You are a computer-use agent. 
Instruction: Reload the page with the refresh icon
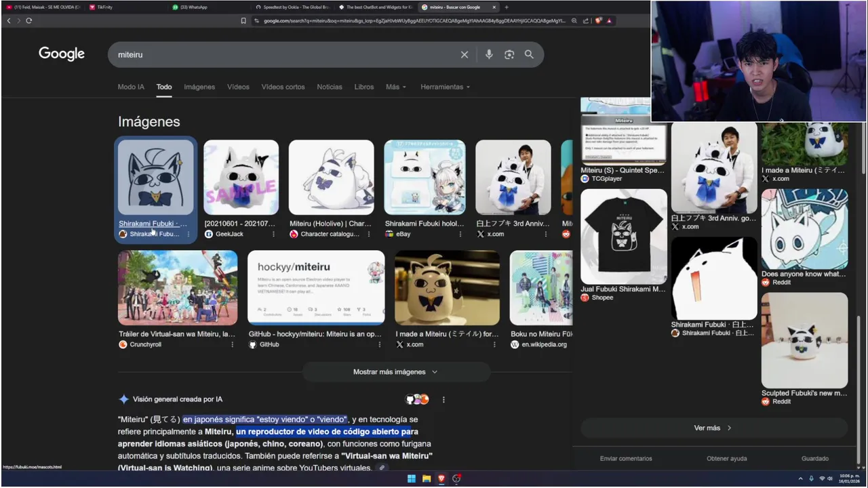pyautogui.click(x=28, y=20)
